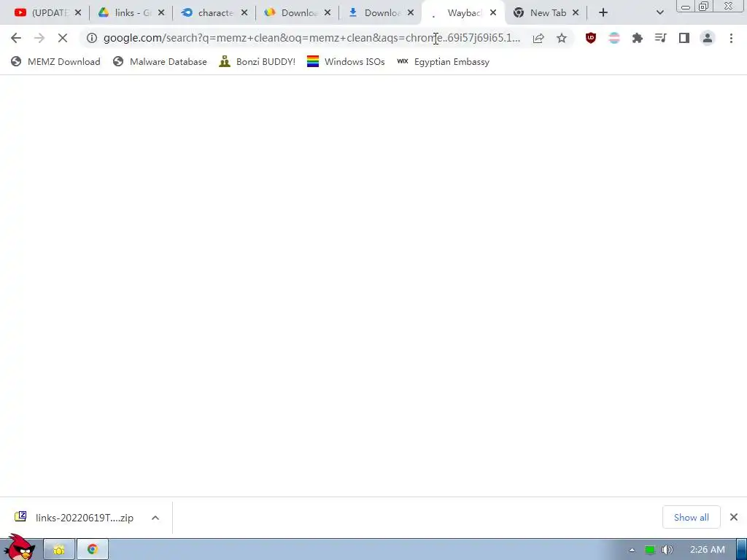Go back to the previous page
Image resolution: width=747 pixels, height=560 pixels.
point(16,38)
